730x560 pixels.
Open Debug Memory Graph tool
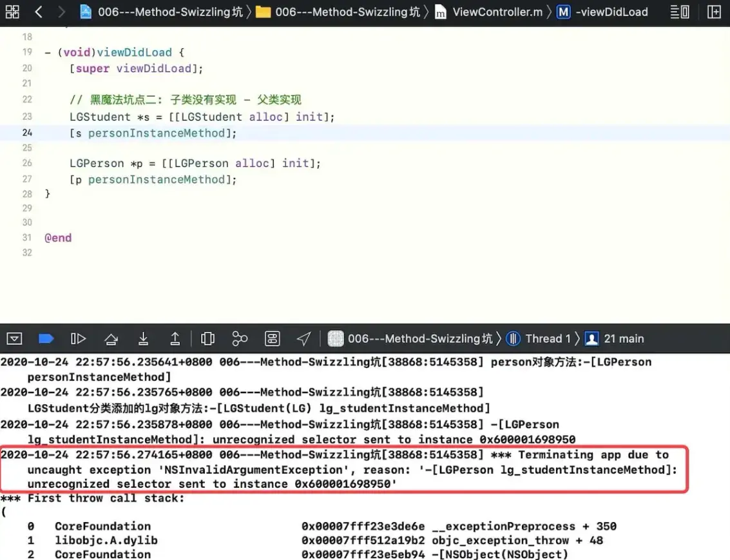coord(240,338)
